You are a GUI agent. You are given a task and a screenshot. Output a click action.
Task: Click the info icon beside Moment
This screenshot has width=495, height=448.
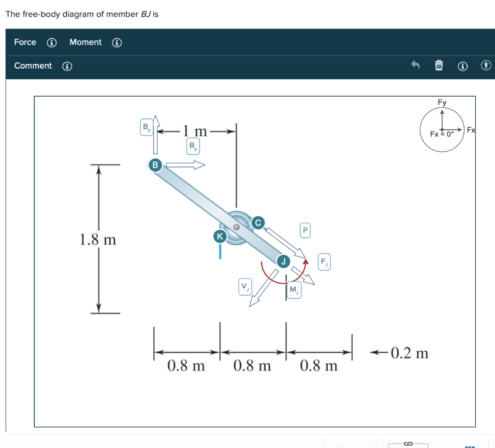pyautogui.click(x=116, y=43)
